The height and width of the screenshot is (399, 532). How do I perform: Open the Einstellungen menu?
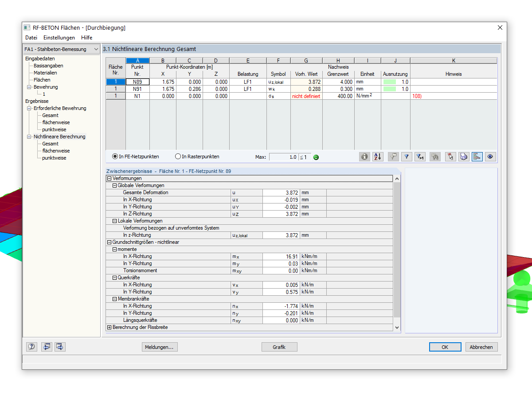59,38
